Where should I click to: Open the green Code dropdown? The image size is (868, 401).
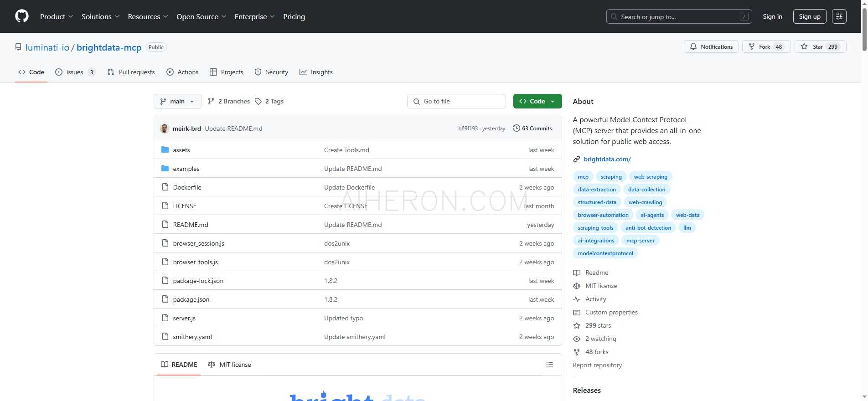pyautogui.click(x=537, y=101)
